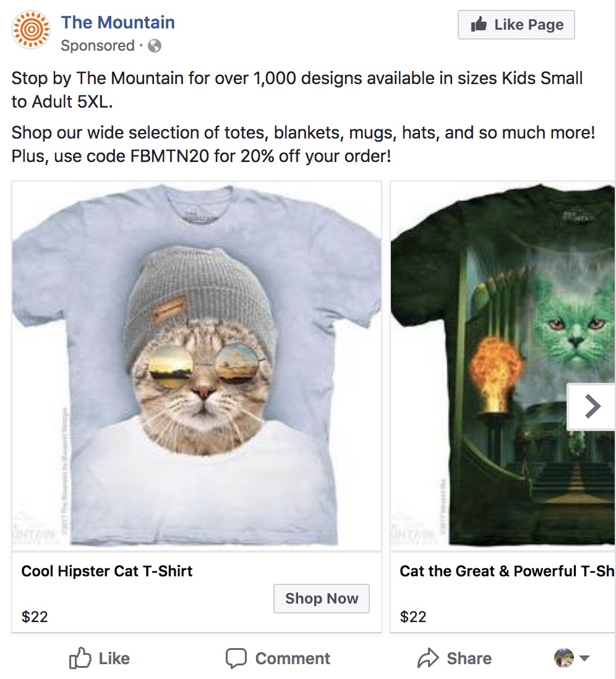Click the $22 price under Hipster Cat
This screenshot has width=616, height=679.
point(35,617)
